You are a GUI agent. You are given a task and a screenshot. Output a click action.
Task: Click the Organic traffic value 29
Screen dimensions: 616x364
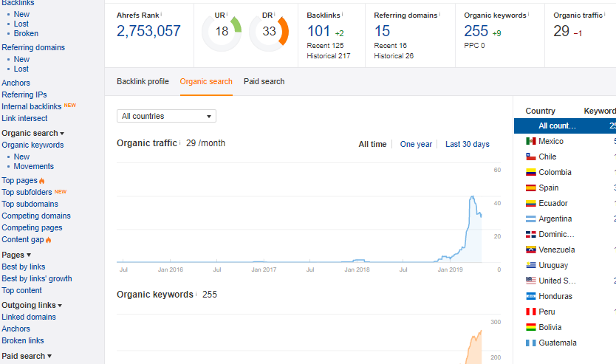(x=561, y=31)
